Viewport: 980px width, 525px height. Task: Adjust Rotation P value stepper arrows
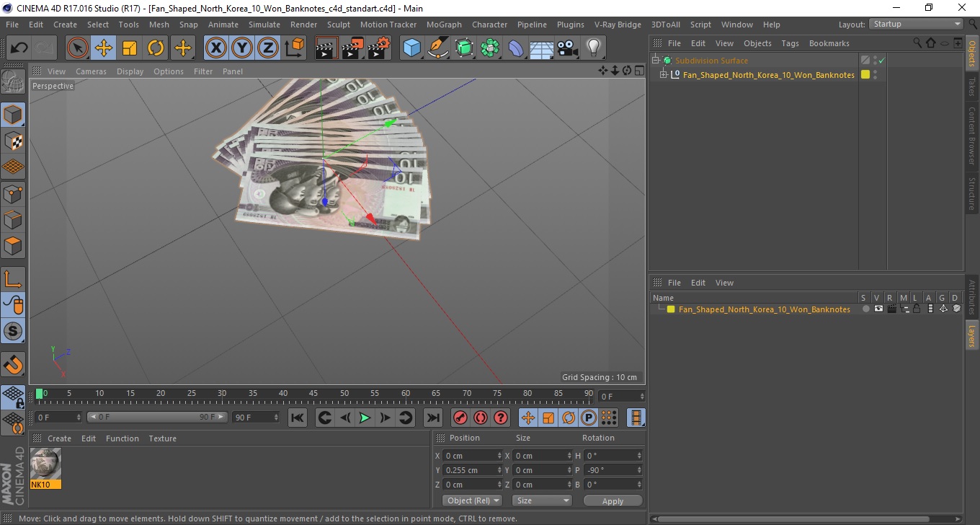tap(639, 470)
